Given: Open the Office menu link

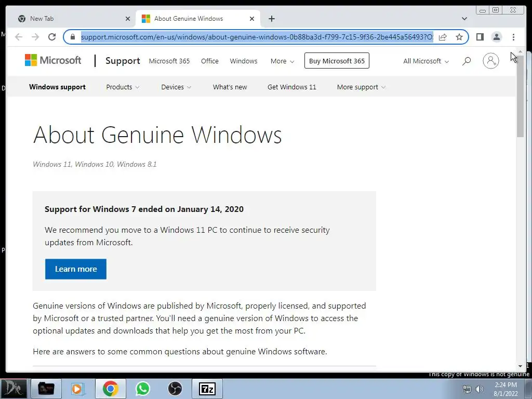Looking at the screenshot, I should (210, 61).
